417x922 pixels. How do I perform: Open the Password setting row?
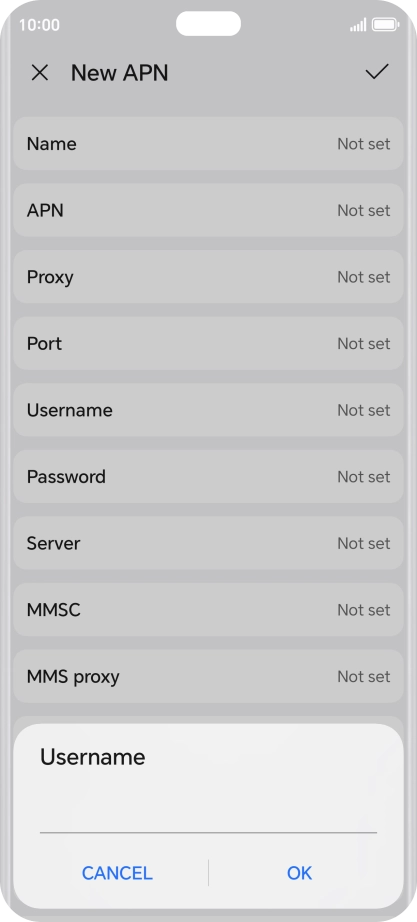coord(208,476)
